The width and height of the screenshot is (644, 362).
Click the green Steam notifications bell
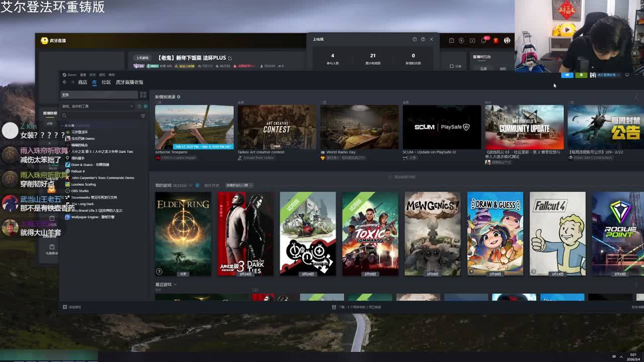[x=581, y=75]
